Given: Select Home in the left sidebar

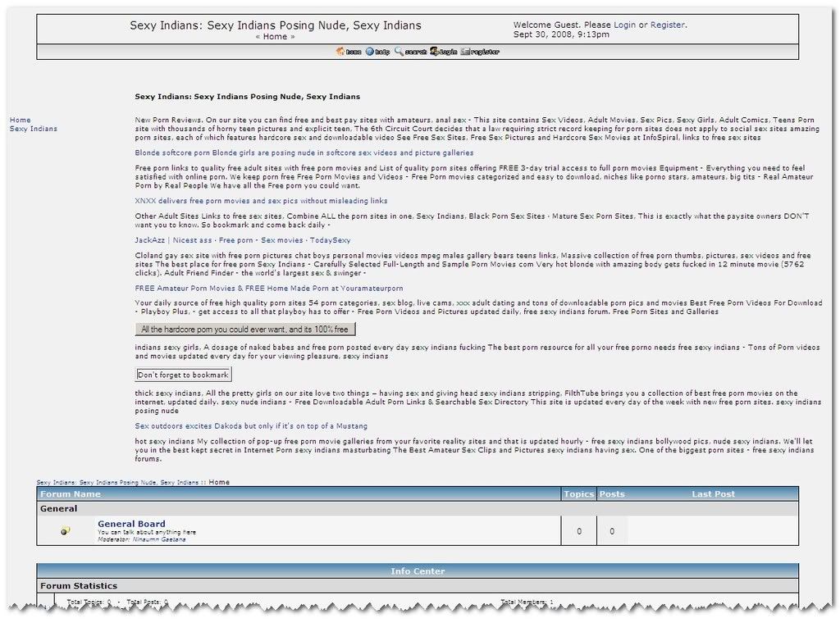Looking at the screenshot, I should click(20, 120).
